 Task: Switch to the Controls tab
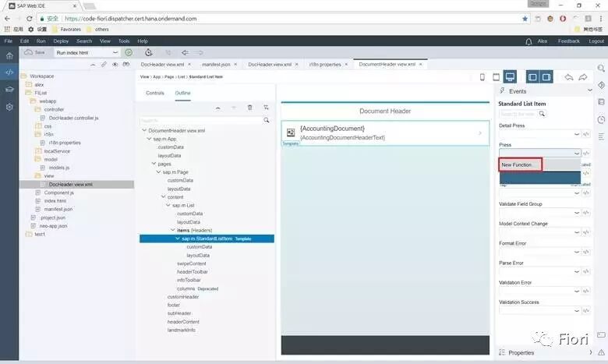click(154, 93)
